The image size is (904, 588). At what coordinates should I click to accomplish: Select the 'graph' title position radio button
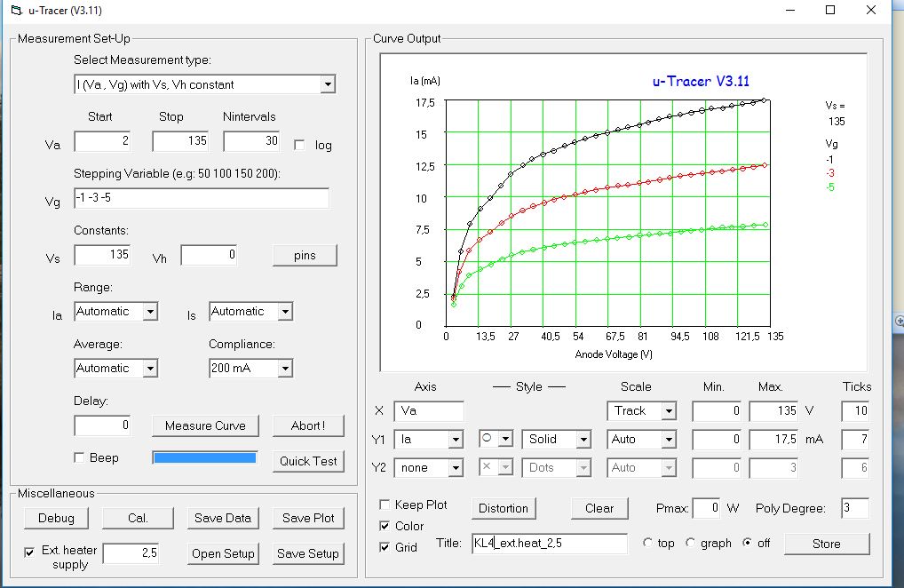[x=691, y=544]
